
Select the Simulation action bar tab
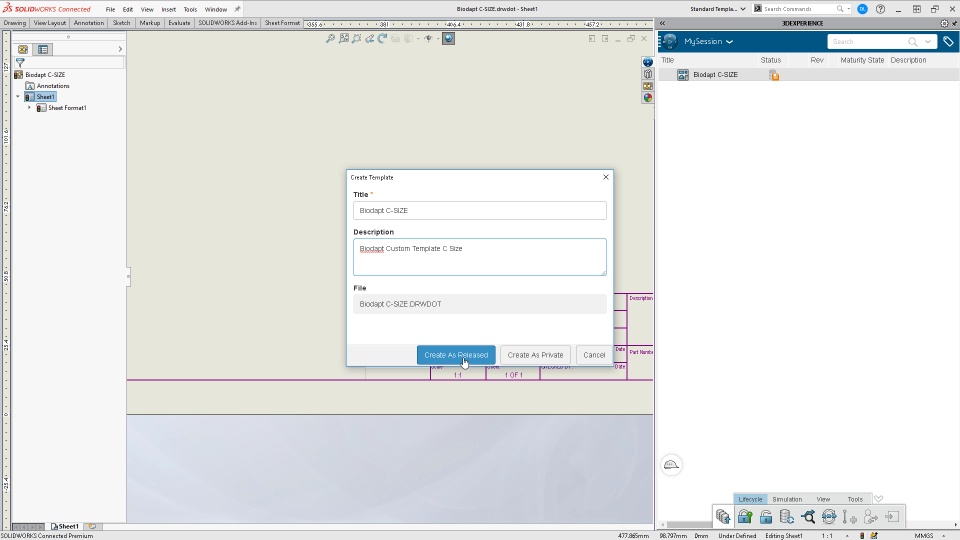coord(787,499)
